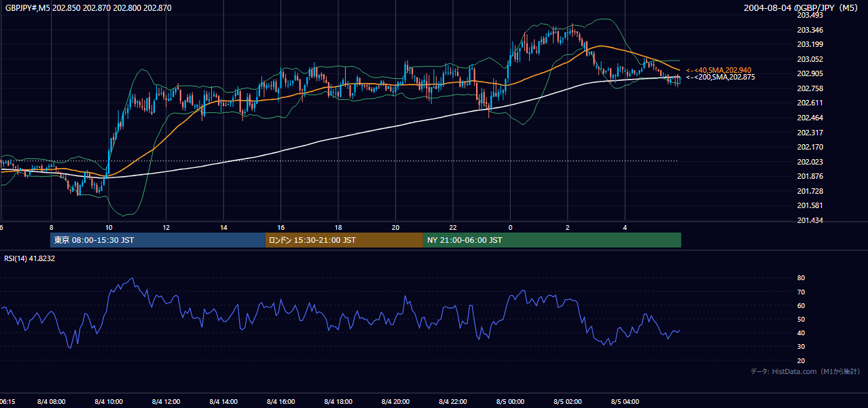The width and height of the screenshot is (868, 408).
Task: Click price axis label 203.493
Action: (x=810, y=15)
